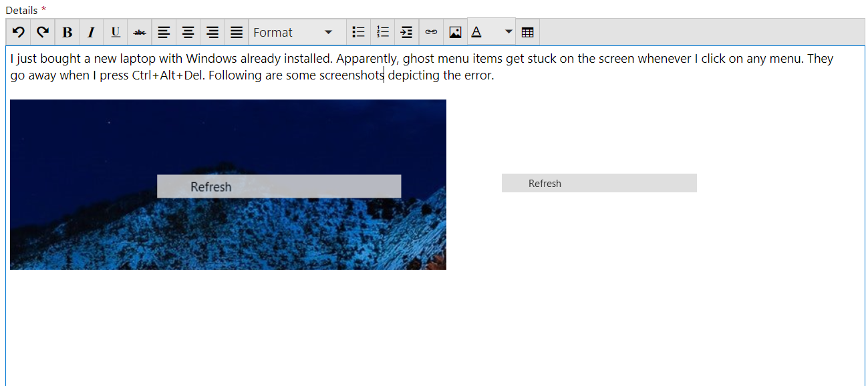Align text to the left
This screenshot has height=386, width=868.
point(164,32)
